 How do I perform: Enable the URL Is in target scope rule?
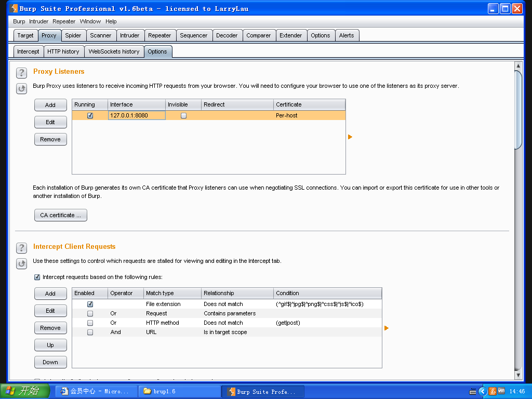[90, 332]
